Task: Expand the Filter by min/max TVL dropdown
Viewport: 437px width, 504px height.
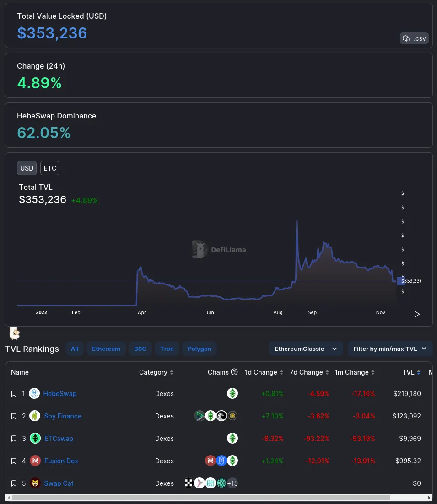Action: coord(389,349)
